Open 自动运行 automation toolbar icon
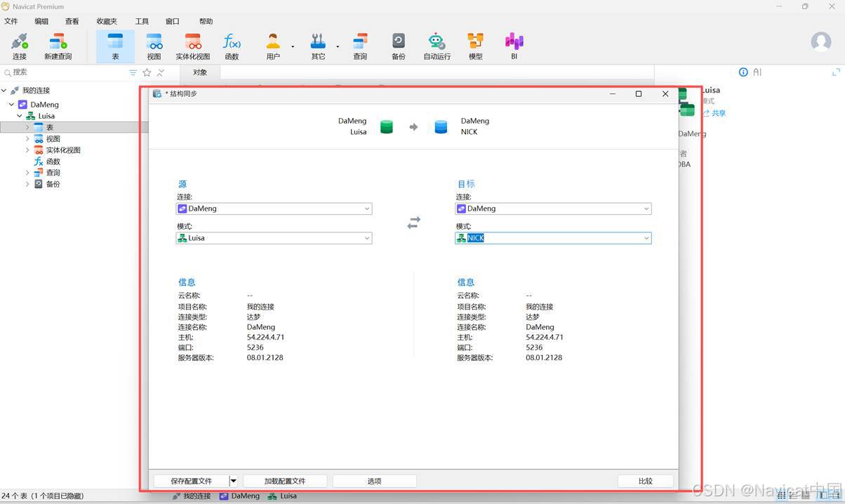 coord(437,46)
